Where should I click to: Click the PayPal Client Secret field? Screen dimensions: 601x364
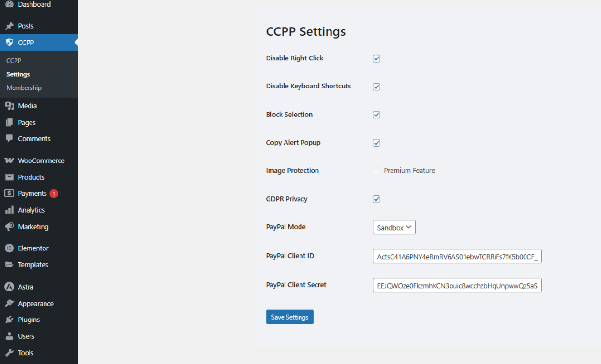pos(457,286)
